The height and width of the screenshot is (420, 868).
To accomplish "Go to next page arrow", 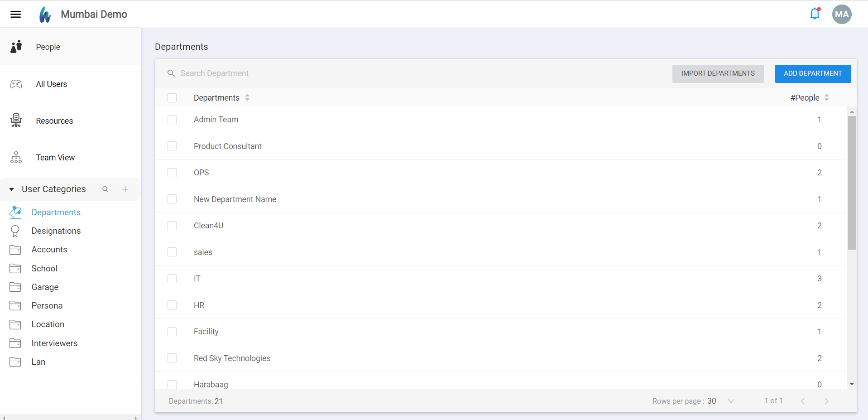I will [x=826, y=401].
